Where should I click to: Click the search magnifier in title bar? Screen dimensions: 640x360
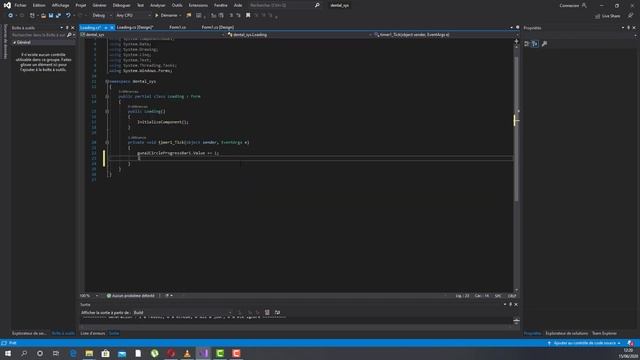coord(317,5)
